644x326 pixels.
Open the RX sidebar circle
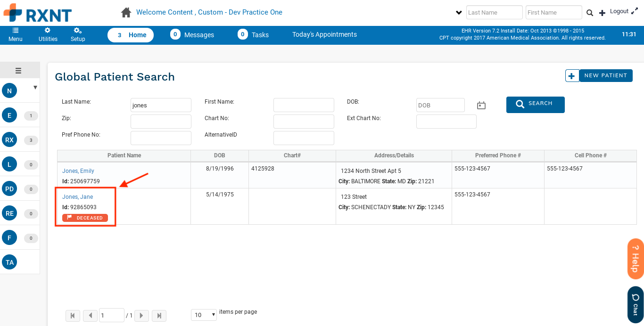click(9, 140)
